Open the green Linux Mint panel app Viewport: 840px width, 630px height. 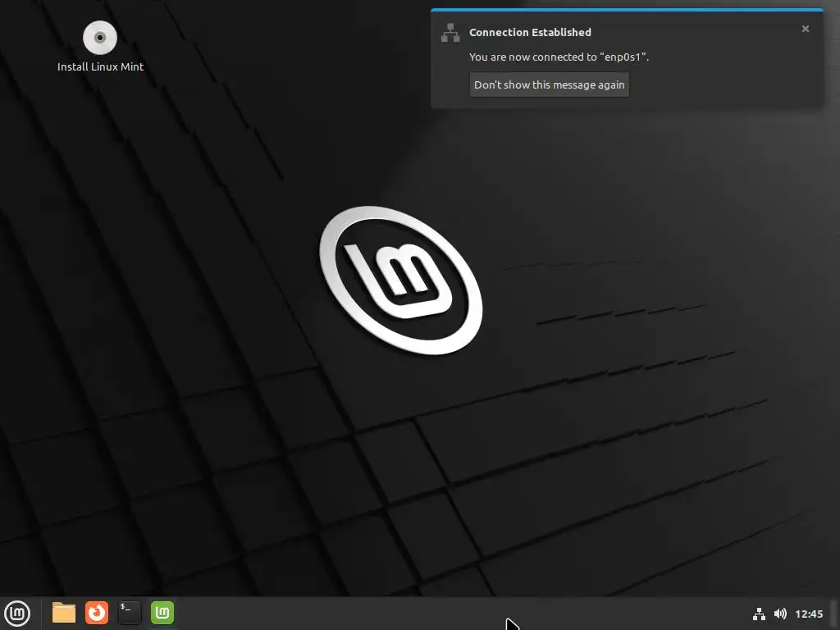[162, 613]
